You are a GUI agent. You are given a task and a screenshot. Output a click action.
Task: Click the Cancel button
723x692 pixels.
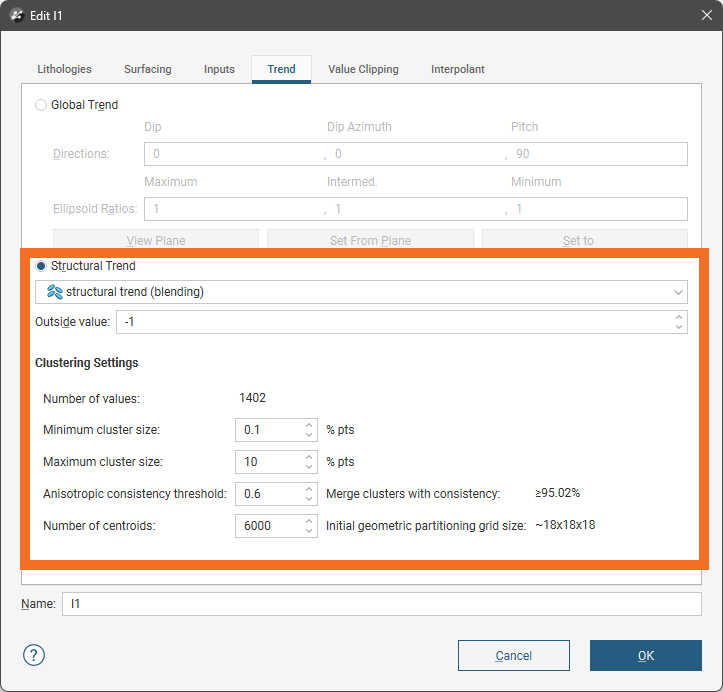click(x=513, y=655)
